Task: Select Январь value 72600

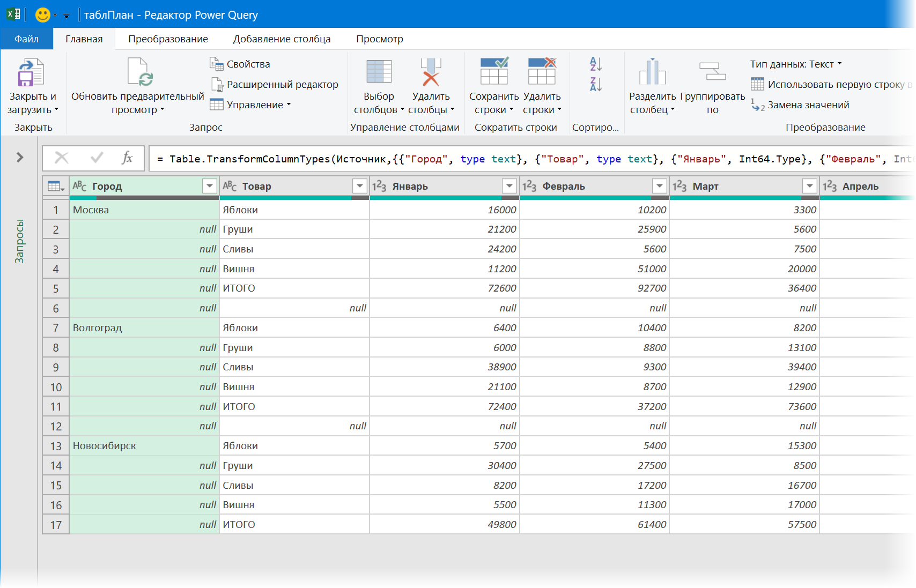Action: [445, 288]
